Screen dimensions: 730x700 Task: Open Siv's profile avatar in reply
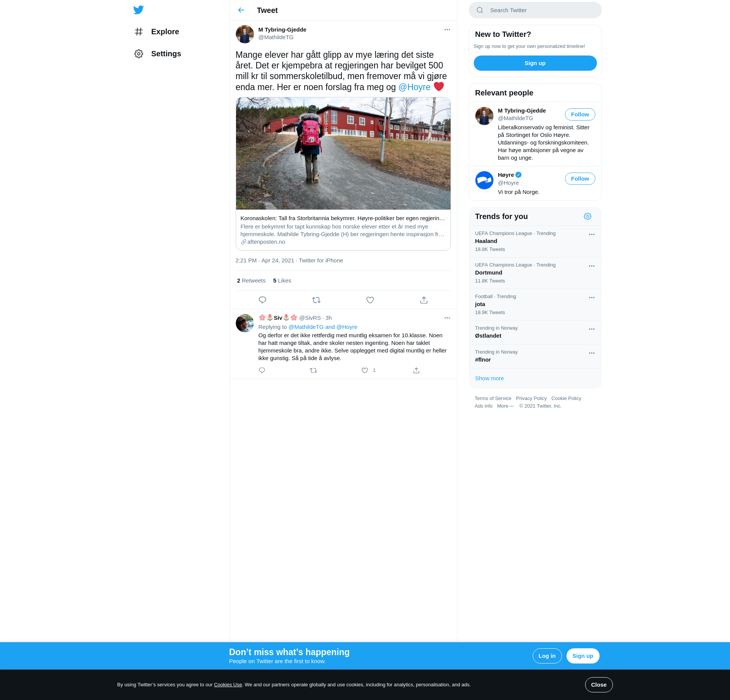[x=244, y=323]
